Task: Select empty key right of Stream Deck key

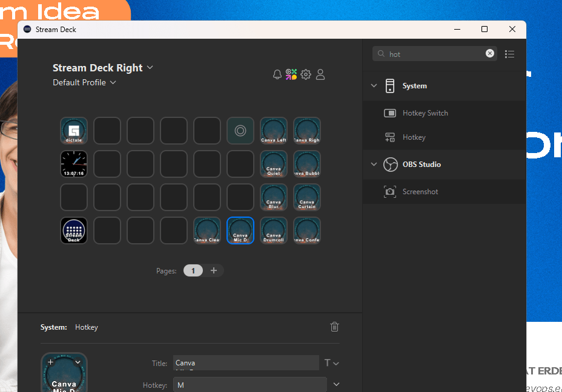Action: 107,230
